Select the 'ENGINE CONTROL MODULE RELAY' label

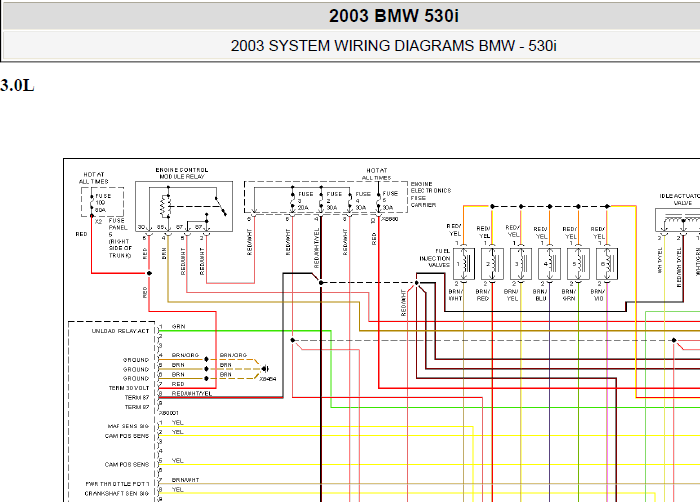[x=182, y=173]
